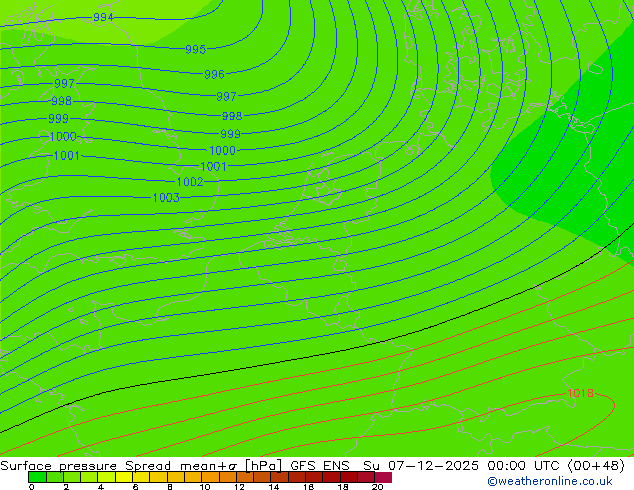Click the '[hPa]' unit label
Viewport: 634px width, 490px height.
[x=264, y=466]
